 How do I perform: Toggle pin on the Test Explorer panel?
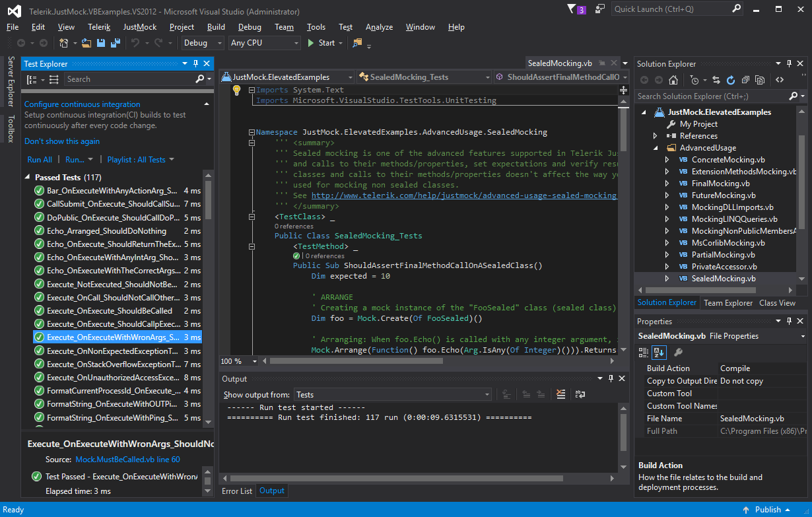(x=195, y=64)
